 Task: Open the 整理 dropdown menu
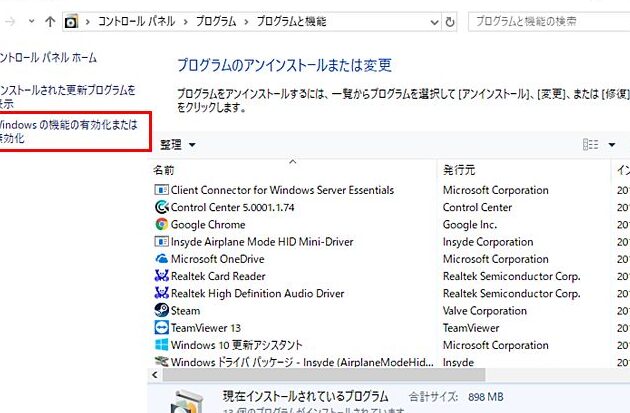point(178,145)
